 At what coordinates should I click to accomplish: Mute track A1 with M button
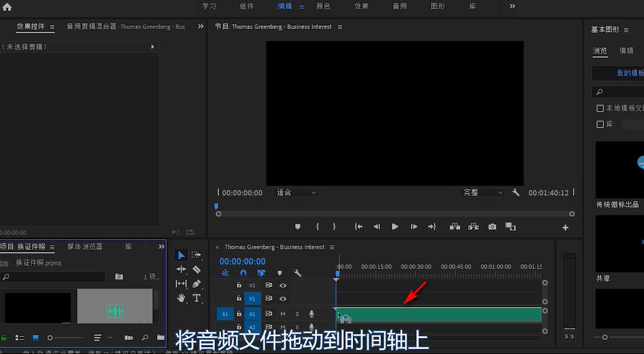(x=283, y=313)
